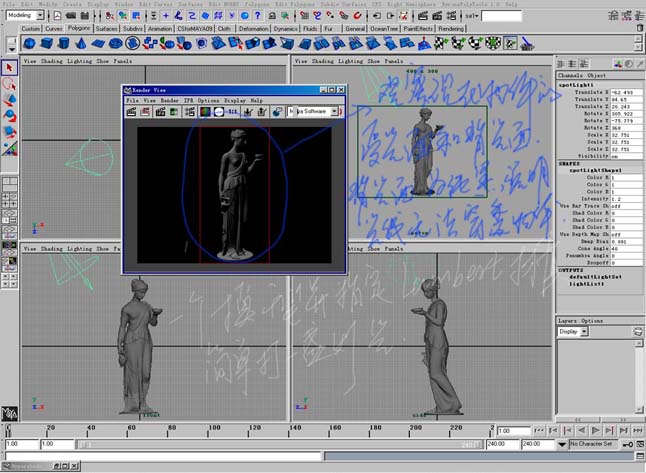Play the animation forwards
The width and height of the screenshot is (646, 473).
(x=595, y=431)
